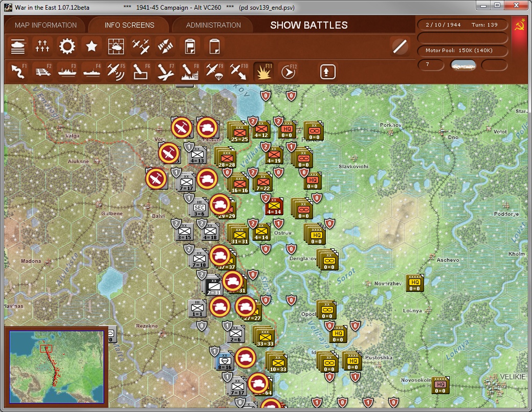The height and width of the screenshot is (412, 532).
Task: Select the yellow 31=31 infantry stack
Action: tap(239, 235)
